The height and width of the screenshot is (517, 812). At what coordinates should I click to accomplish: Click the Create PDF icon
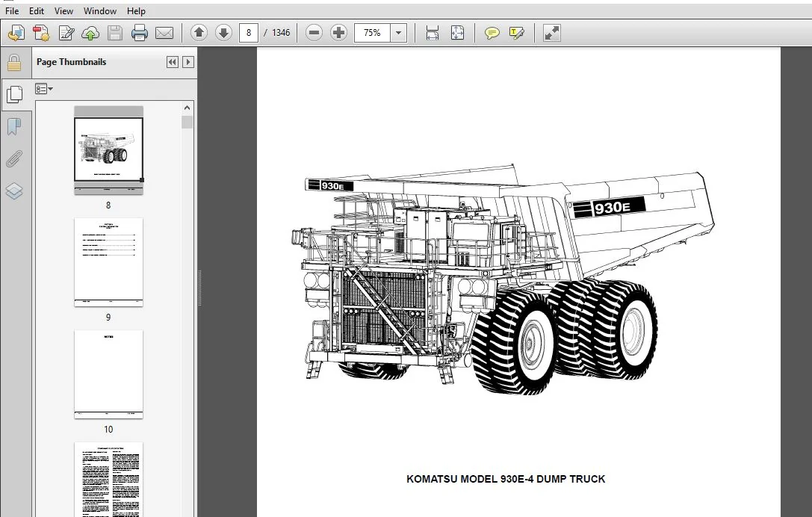click(41, 33)
